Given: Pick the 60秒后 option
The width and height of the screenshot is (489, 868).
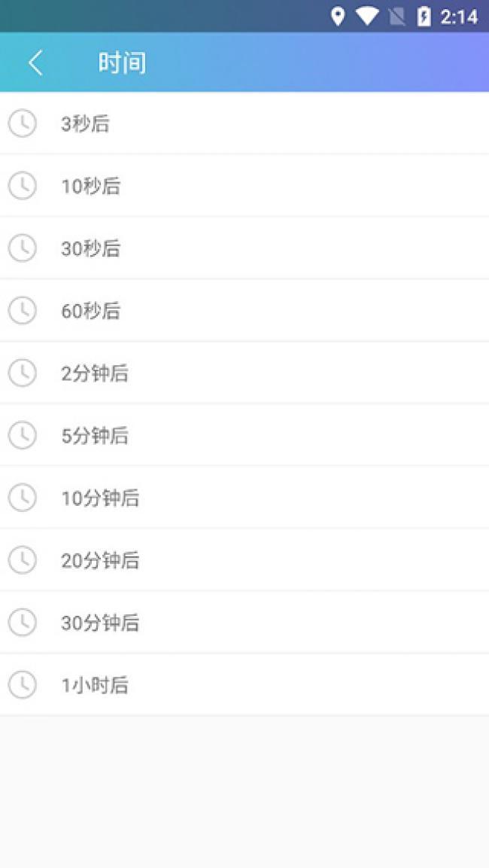Looking at the screenshot, I should coord(90,310).
